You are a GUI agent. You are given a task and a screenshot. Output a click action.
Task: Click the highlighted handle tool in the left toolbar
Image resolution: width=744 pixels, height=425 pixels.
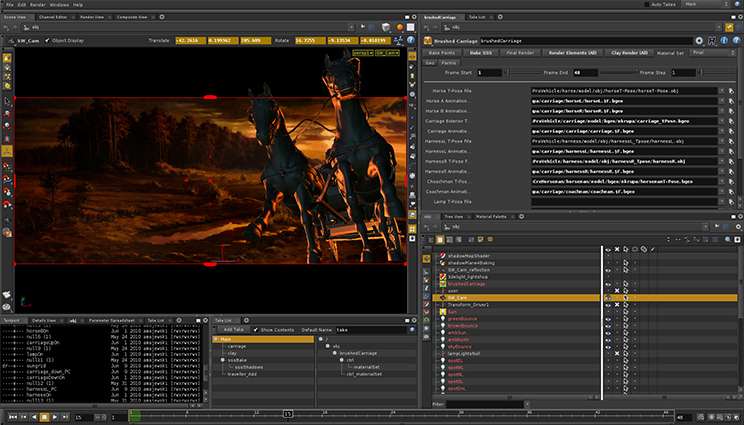pos(7,151)
